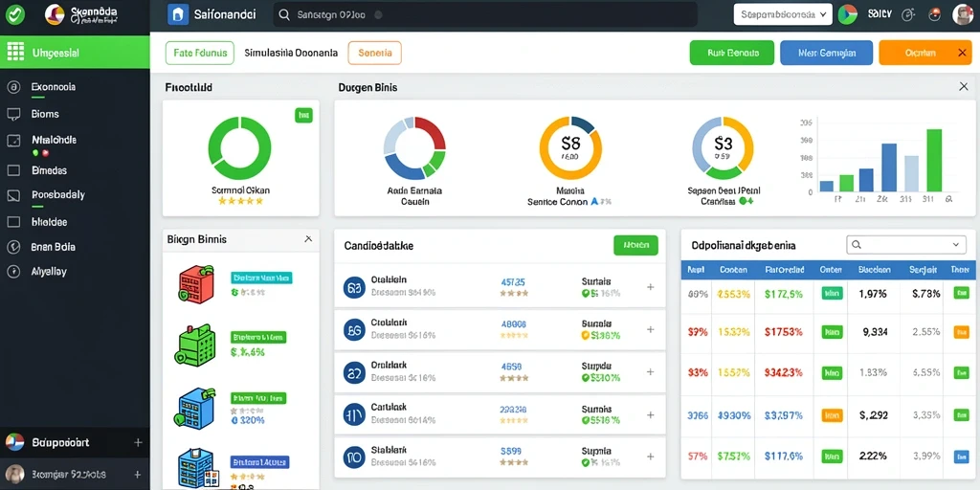Open the Bioms chat sidebar icon

click(x=13, y=115)
